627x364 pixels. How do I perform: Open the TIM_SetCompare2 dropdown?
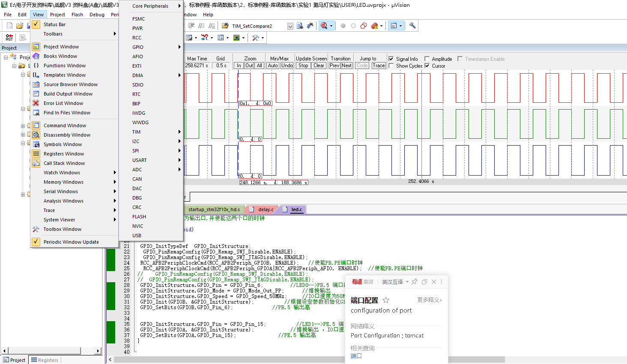pos(290,26)
